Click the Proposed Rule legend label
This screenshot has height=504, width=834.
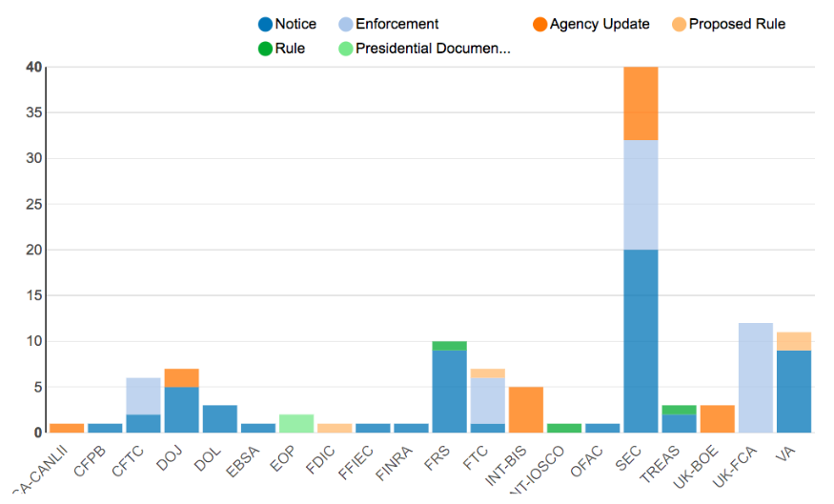[737, 24]
